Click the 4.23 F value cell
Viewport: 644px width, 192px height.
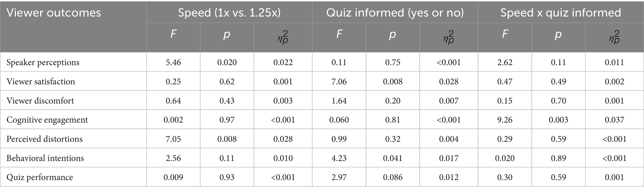pyautogui.click(x=339, y=158)
